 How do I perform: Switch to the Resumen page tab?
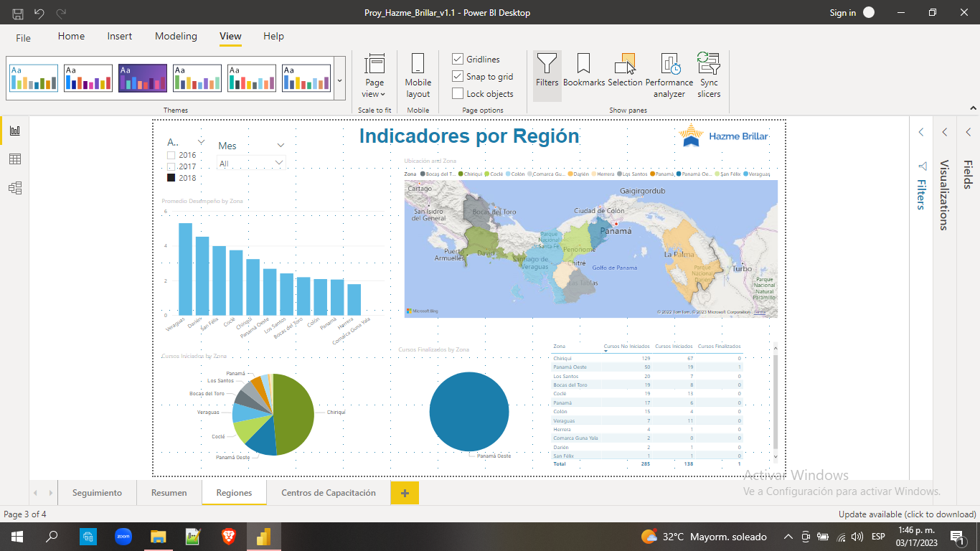(169, 493)
